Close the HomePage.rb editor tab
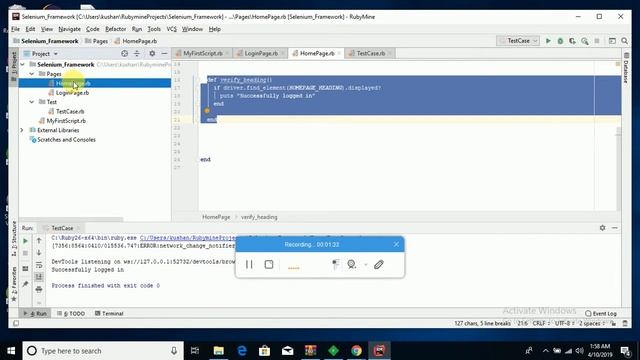The height and width of the screenshot is (360, 640). (x=339, y=53)
